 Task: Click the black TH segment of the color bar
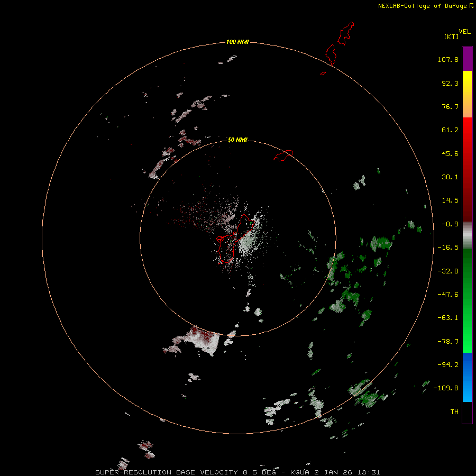(467, 412)
